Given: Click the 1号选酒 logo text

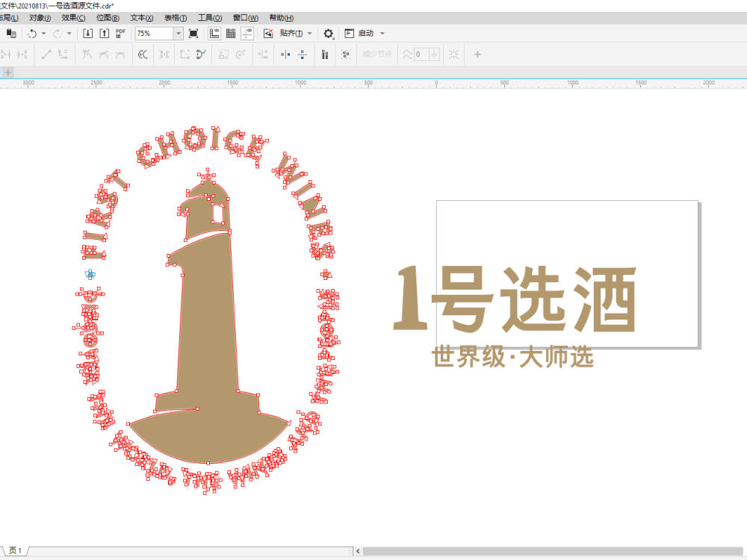Looking at the screenshot, I should pos(515,299).
